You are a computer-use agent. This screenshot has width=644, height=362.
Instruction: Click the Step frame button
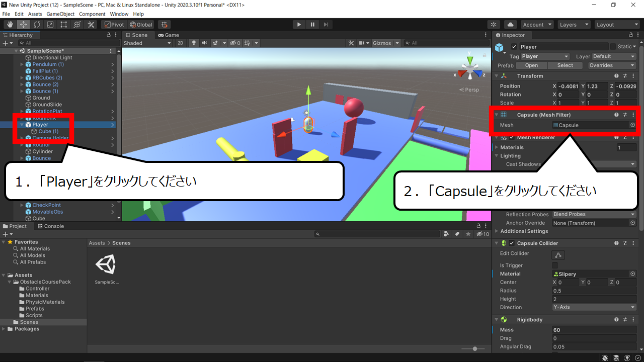326,25
